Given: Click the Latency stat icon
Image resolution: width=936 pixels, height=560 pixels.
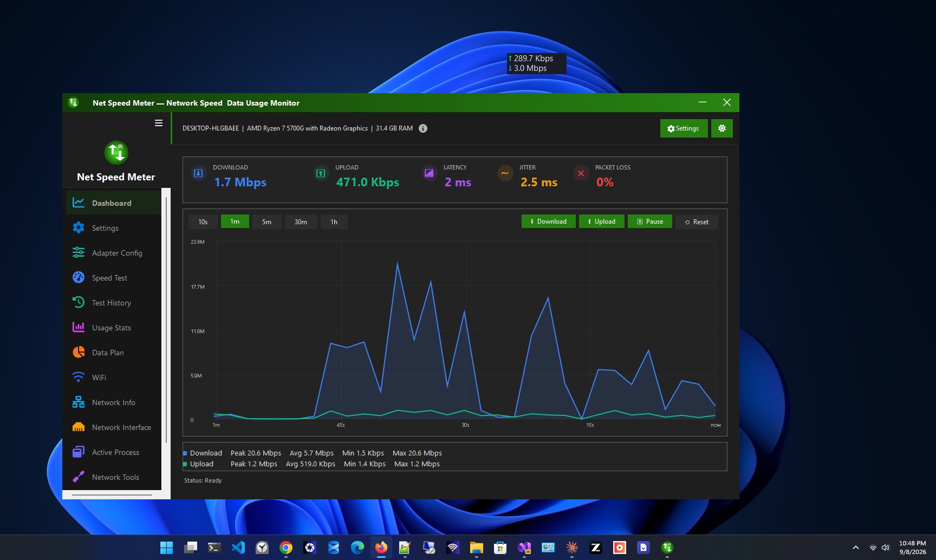Looking at the screenshot, I should click(429, 173).
